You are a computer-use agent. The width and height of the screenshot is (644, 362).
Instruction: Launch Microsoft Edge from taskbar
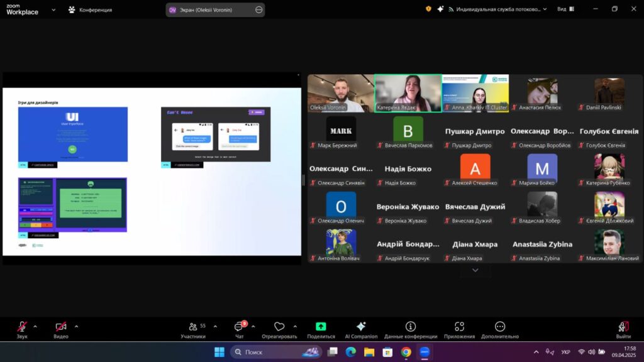coord(350,352)
